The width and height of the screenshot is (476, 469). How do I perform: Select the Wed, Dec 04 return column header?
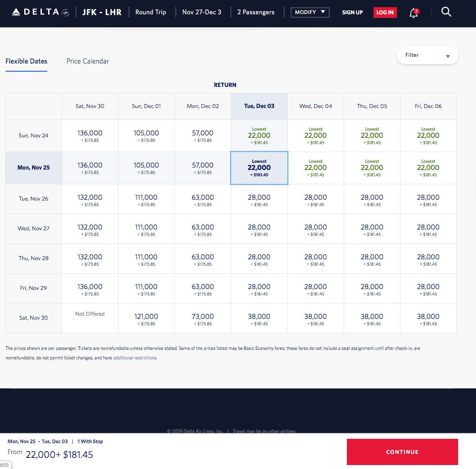point(316,106)
